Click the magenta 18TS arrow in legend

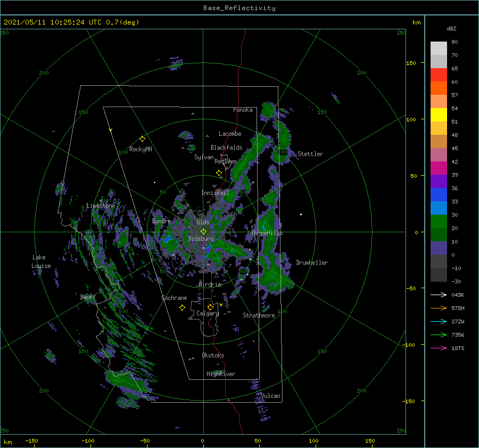coord(439,348)
